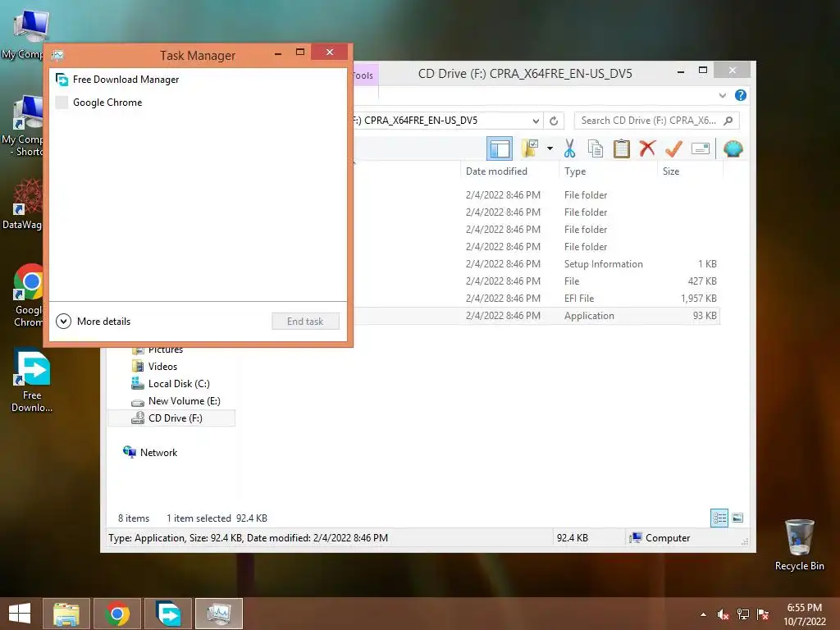Select the DataWag desktop shortcut
The image size is (840, 630).
tap(22, 204)
